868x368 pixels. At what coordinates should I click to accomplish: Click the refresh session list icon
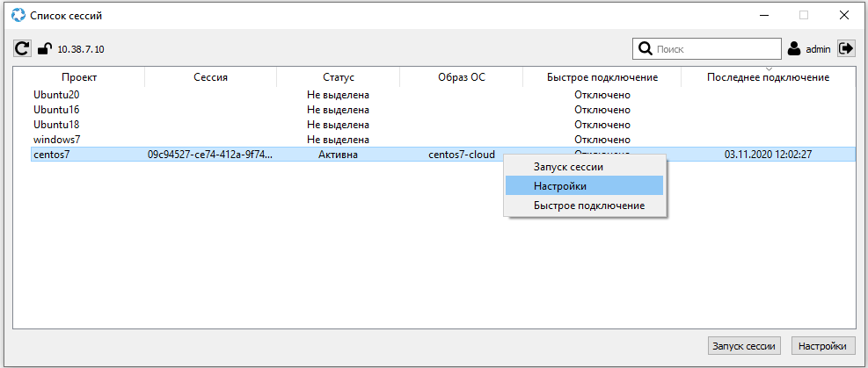click(23, 49)
